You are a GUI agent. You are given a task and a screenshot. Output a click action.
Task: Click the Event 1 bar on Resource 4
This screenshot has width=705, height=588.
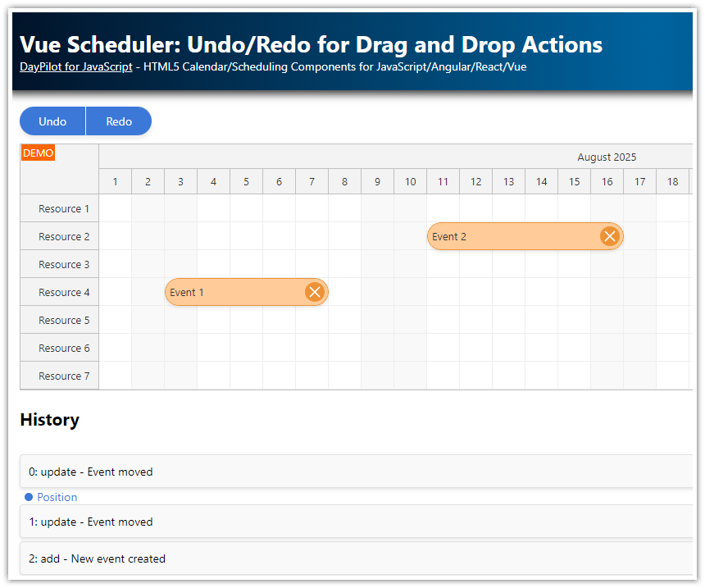coord(230,292)
